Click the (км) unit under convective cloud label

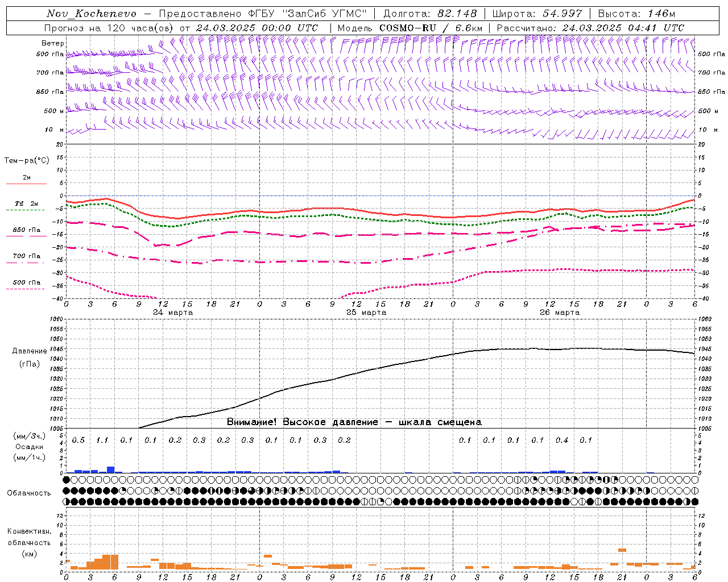pyautogui.click(x=29, y=554)
